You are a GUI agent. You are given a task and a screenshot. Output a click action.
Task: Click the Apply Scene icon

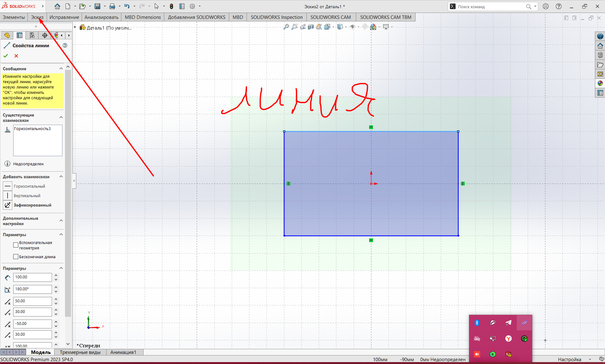tap(373, 27)
